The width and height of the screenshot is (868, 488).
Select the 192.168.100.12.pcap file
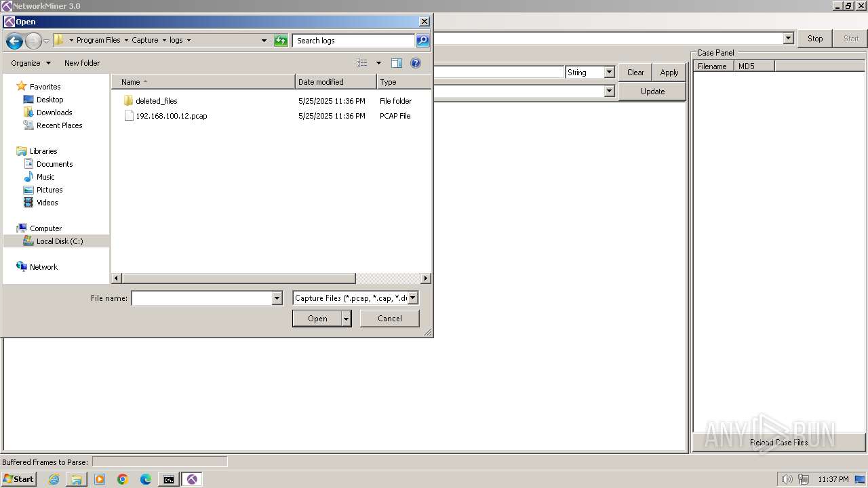[171, 116]
